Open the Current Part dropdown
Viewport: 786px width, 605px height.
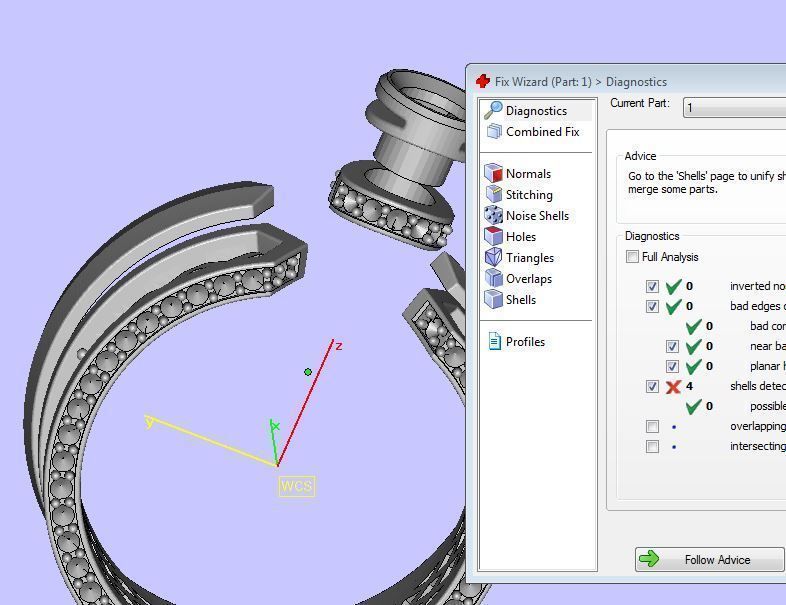(734, 107)
